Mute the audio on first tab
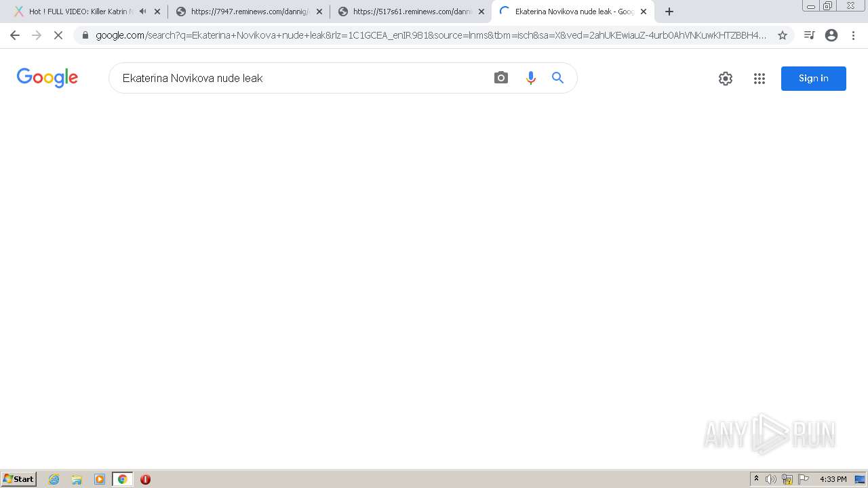The height and width of the screenshot is (488, 868). coord(142,12)
